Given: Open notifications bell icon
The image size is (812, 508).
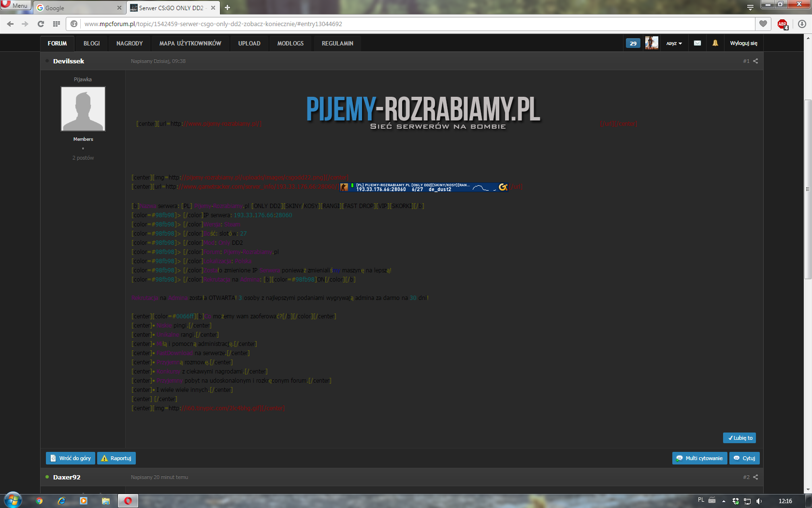Looking at the screenshot, I should (x=715, y=43).
